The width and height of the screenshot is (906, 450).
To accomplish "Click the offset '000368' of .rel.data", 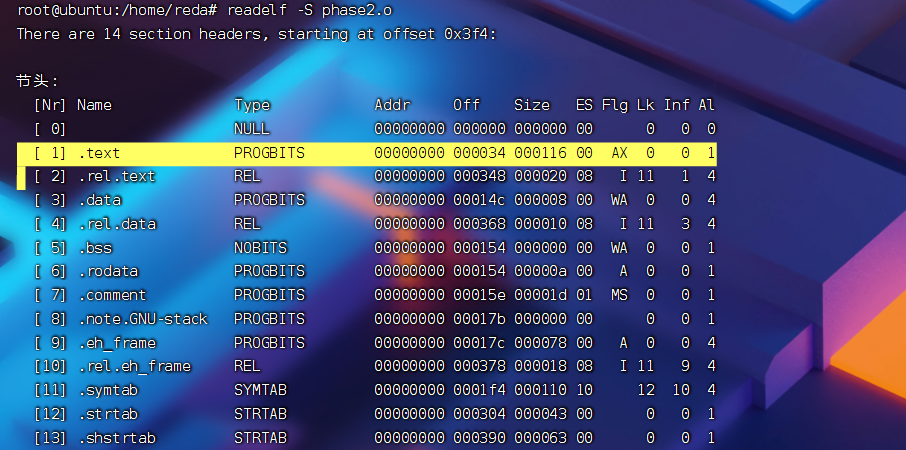I will [480, 224].
